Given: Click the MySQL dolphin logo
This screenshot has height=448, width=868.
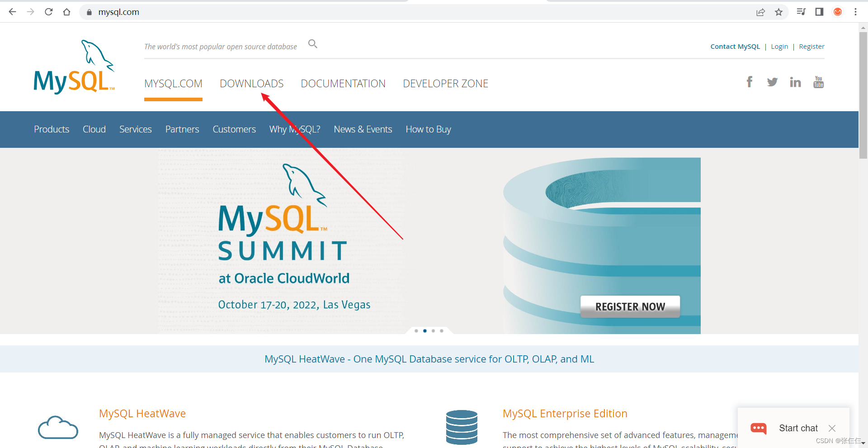Looking at the screenshot, I should pos(74,66).
